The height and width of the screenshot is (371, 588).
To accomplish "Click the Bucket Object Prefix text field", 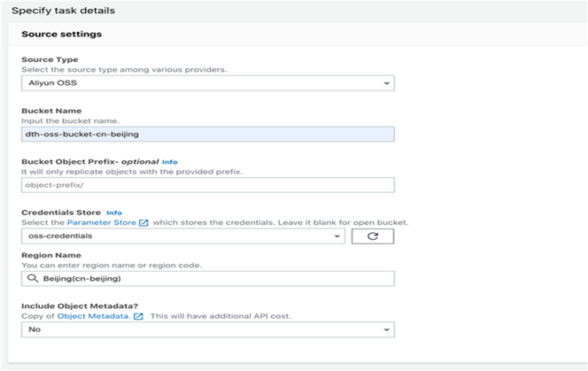I will coord(207,185).
